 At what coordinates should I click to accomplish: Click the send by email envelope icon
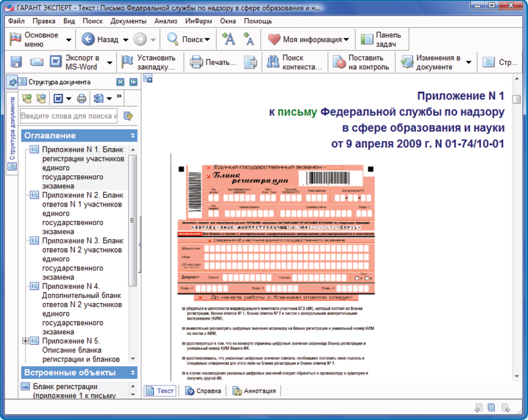pos(37,62)
